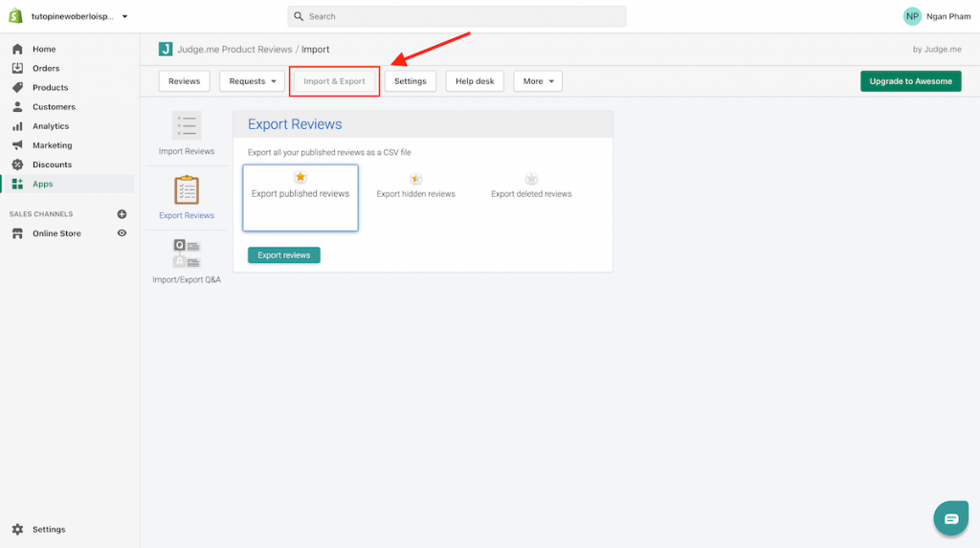The width and height of the screenshot is (980, 548).
Task: Click the hidden reviews half-star icon
Action: 415,179
